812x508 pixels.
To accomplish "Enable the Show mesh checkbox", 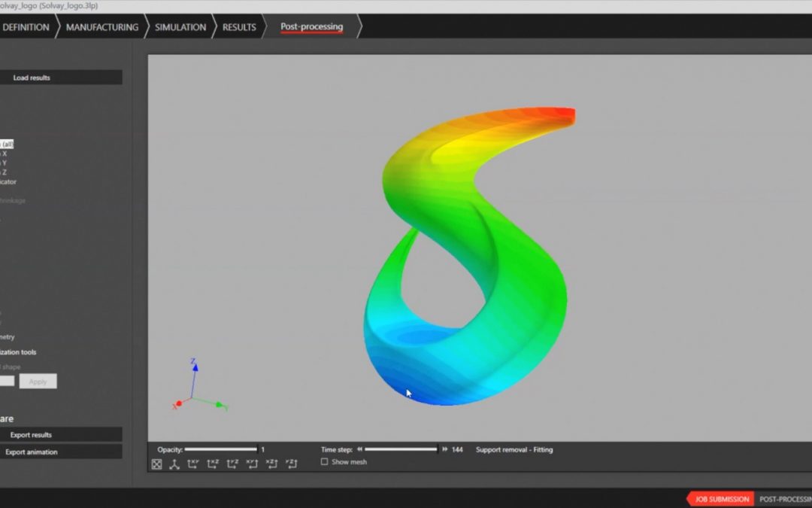I will (324, 461).
